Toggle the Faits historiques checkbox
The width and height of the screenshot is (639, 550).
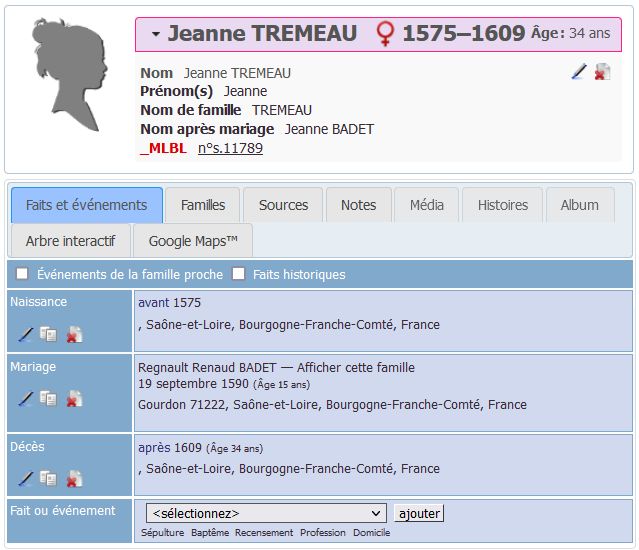239,274
